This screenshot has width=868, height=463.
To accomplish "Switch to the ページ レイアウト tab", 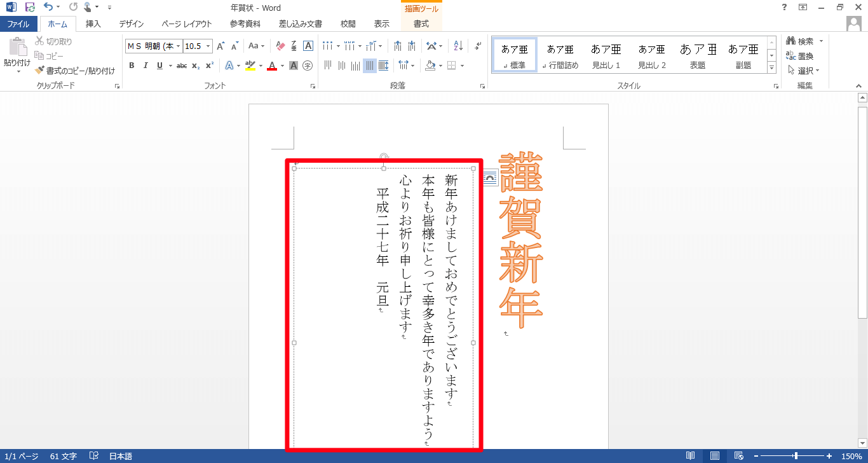I will click(187, 24).
